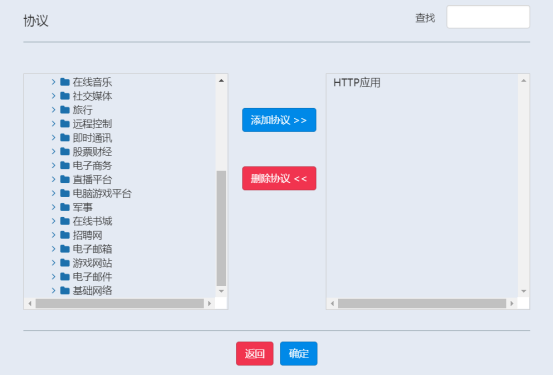This screenshot has height=376, width=553.
Task: Click the 远程控制 folder icon
Action: point(65,124)
